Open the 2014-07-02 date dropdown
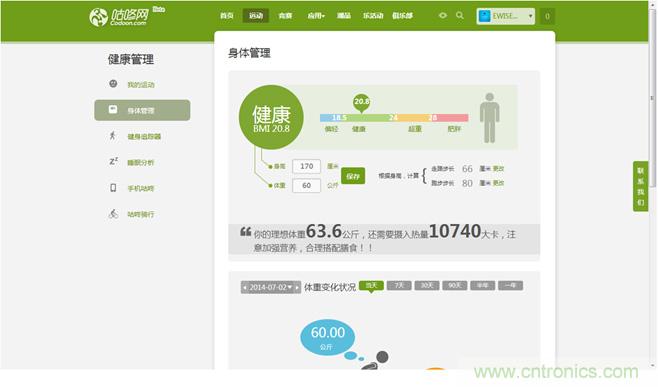The image size is (658, 387). point(270,288)
